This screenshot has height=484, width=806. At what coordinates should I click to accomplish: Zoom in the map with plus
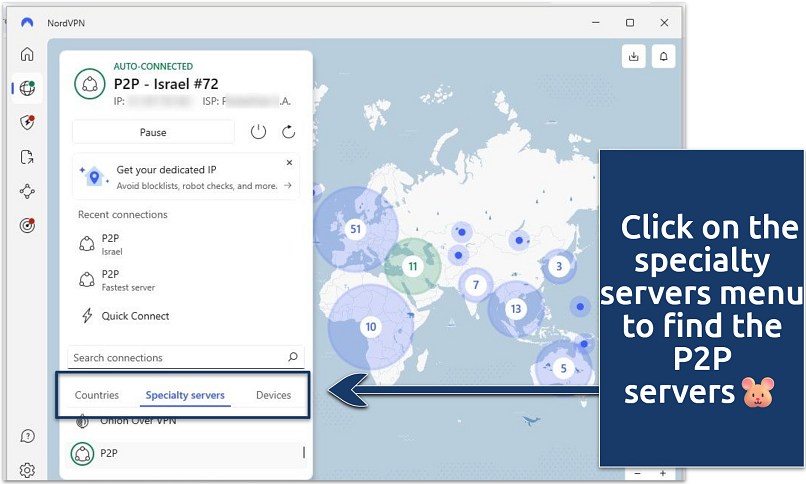click(663, 473)
